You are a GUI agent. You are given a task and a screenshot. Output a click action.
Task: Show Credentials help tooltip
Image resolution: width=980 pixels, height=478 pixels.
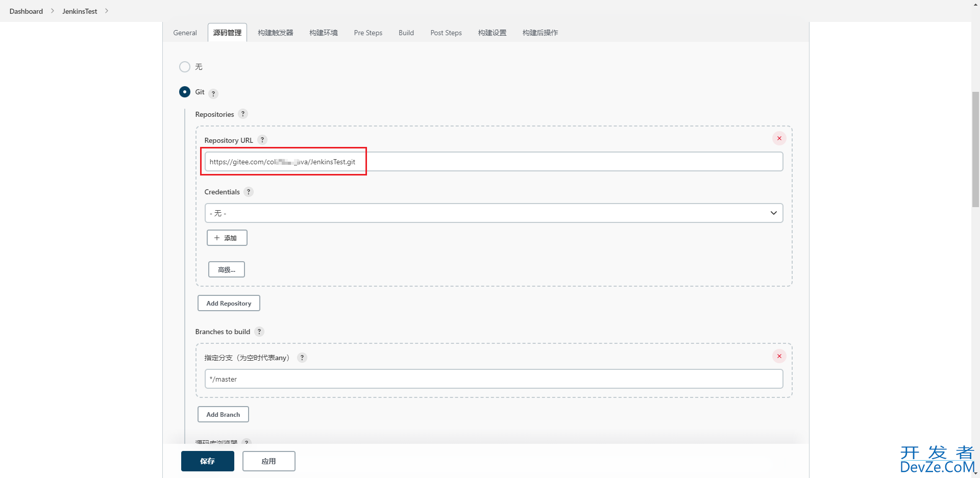(x=249, y=192)
